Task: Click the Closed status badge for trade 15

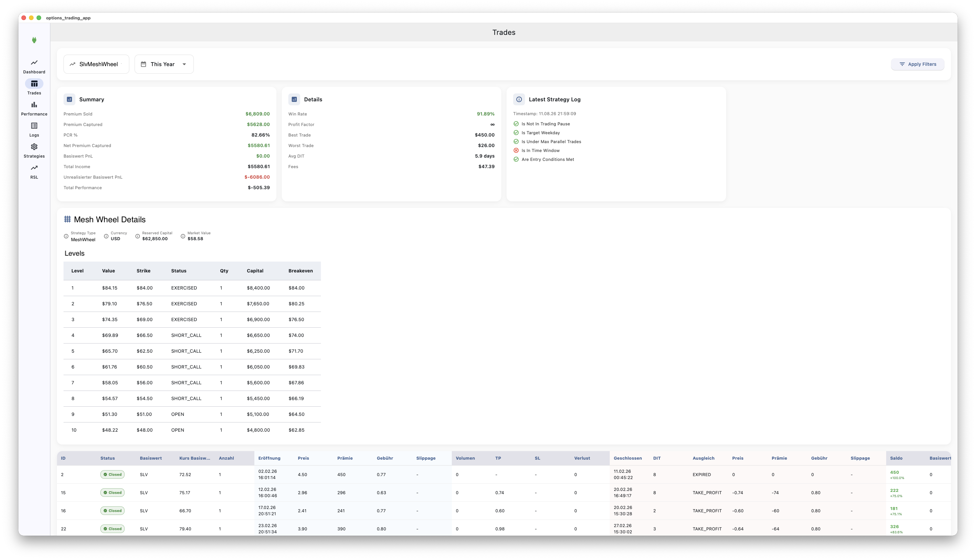Action: click(112, 493)
